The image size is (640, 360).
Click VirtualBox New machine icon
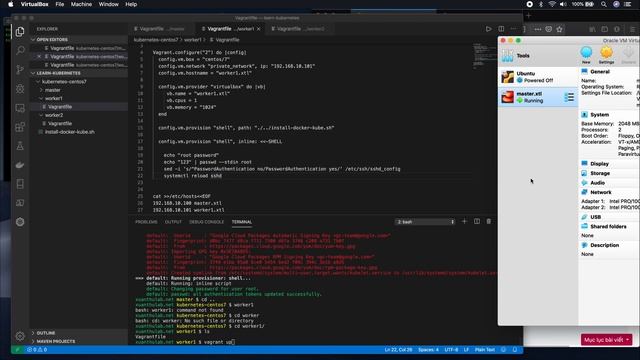pyautogui.click(x=586, y=55)
